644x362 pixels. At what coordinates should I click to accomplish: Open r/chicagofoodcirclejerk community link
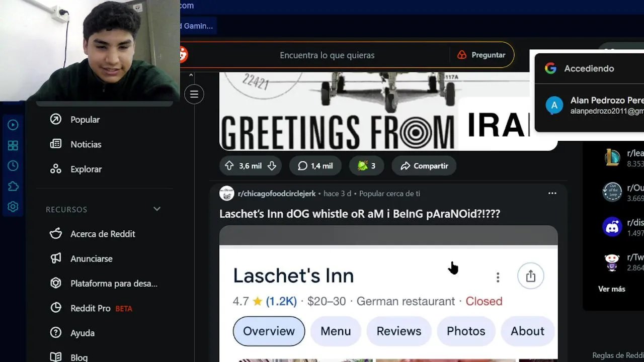click(x=277, y=194)
